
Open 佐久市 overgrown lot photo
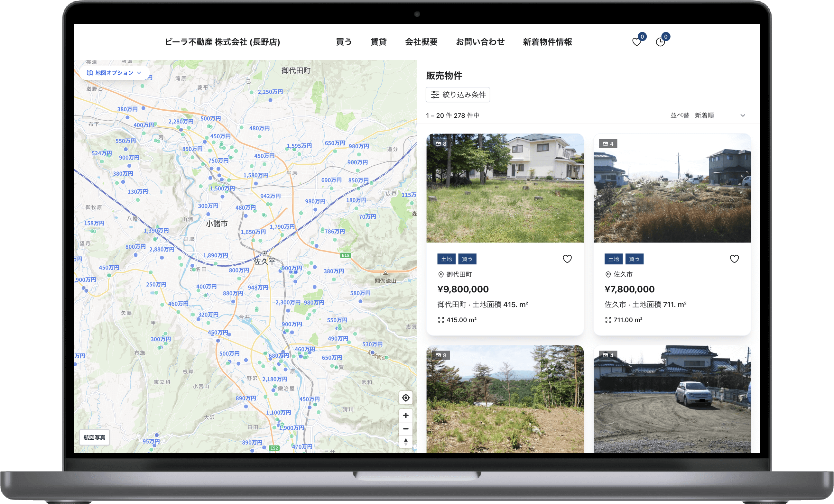point(672,188)
